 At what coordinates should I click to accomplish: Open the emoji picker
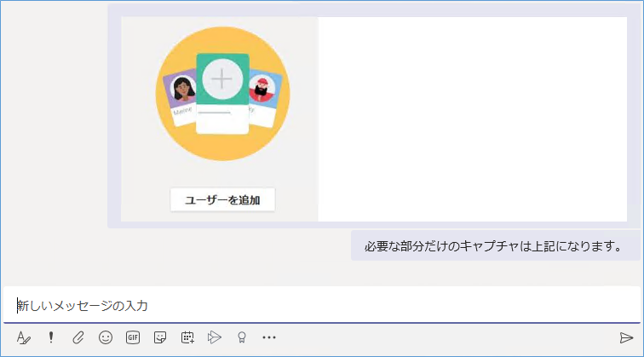point(106,337)
